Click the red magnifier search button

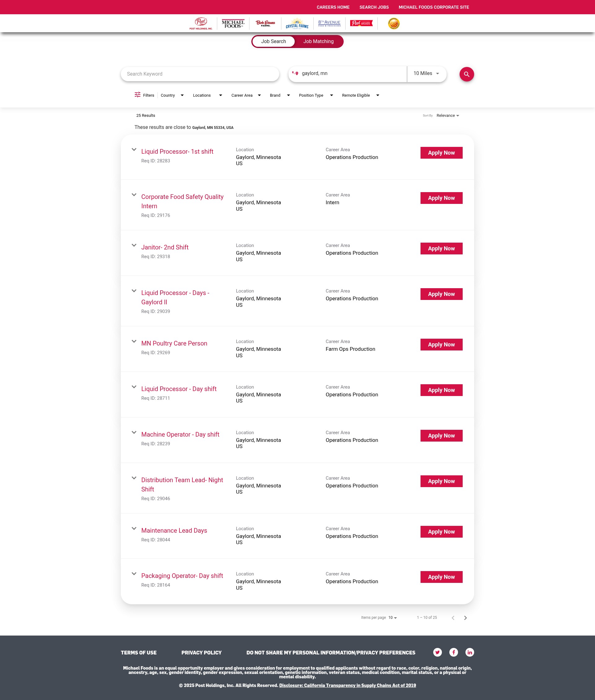pos(466,74)
